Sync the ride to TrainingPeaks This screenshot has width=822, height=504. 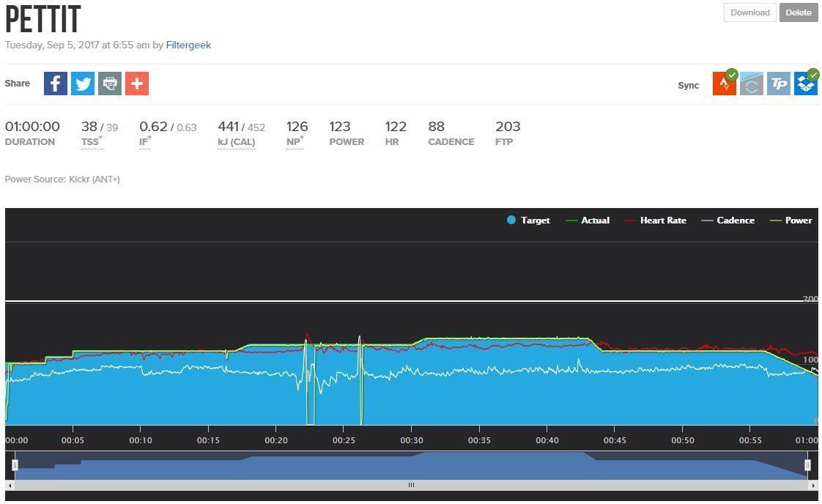778,84
